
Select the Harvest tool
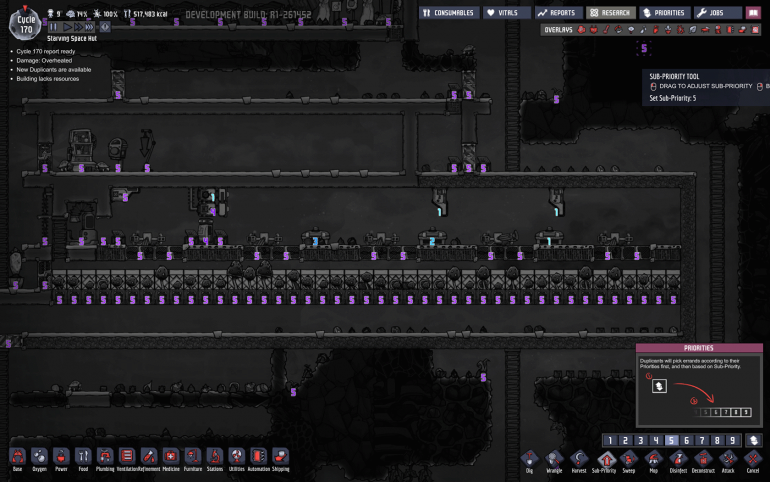click(x=579, y=458)
